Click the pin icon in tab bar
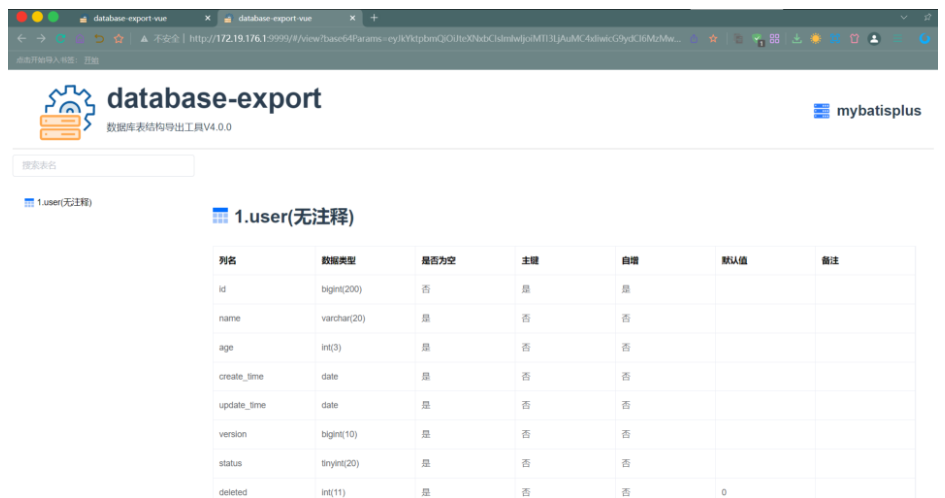This screenshot has width=945, height=498. click(x=928, y=17)
